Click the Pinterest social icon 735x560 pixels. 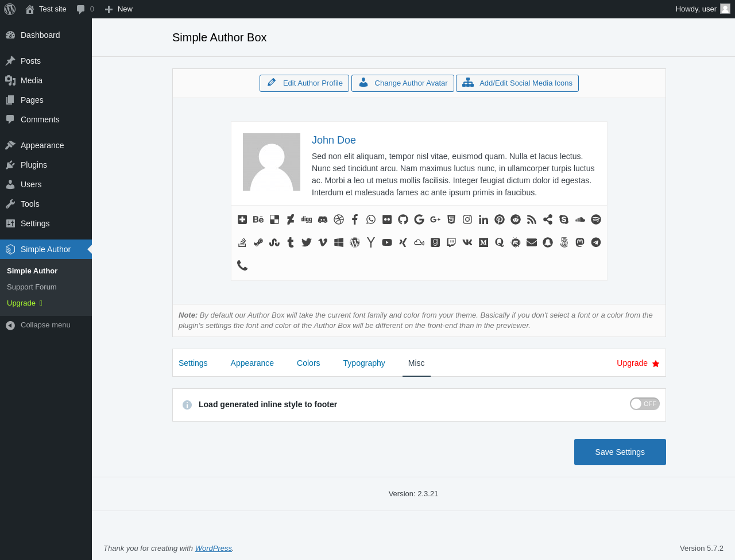500,219
